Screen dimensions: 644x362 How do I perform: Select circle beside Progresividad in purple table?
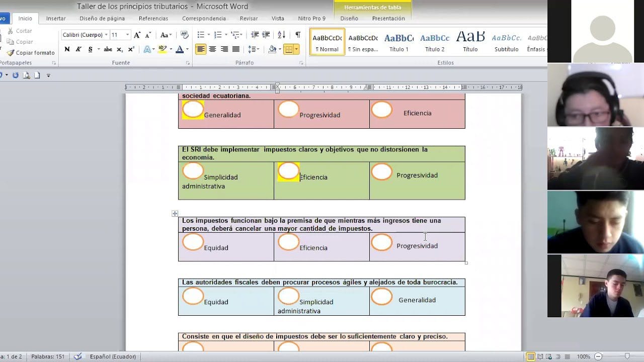[x=382, y=242]
